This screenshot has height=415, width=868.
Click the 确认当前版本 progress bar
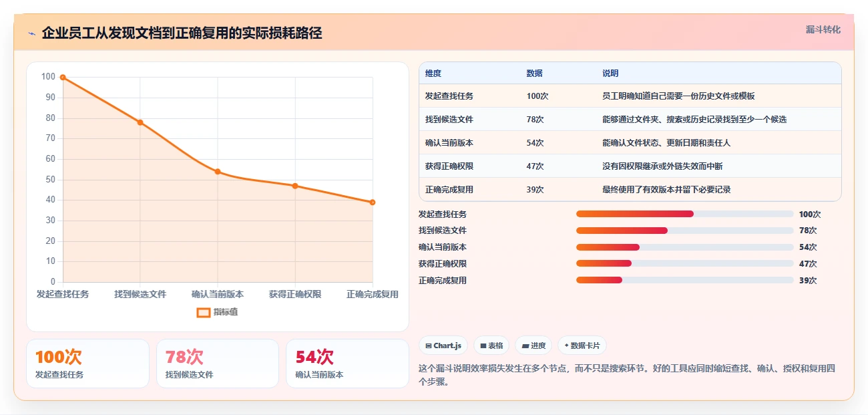point(685,247)
